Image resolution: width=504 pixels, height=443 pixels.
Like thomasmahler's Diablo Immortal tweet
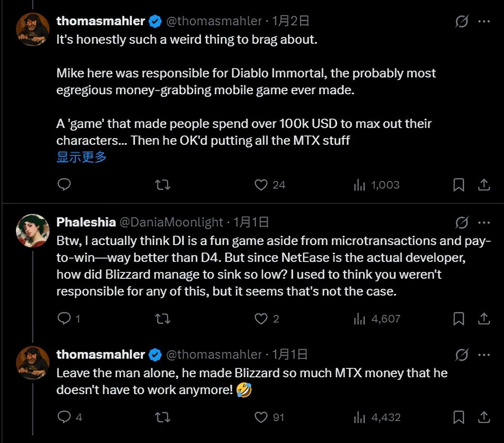tap(261, 185)
